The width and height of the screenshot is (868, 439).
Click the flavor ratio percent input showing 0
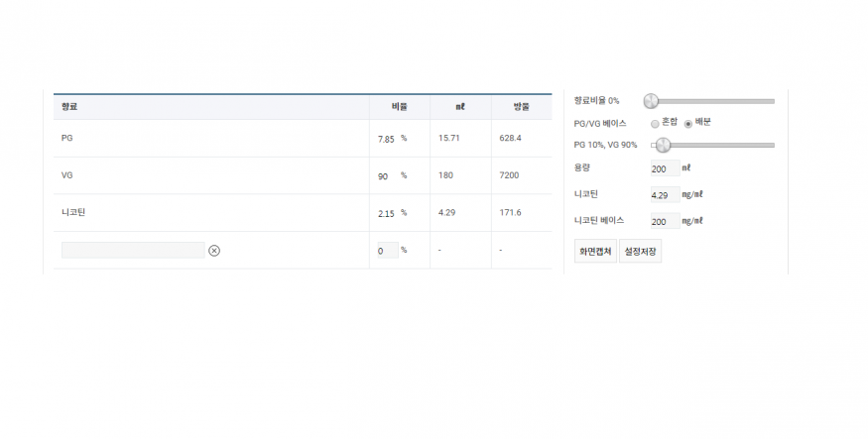pyautogui.click(x=387, y=251)
